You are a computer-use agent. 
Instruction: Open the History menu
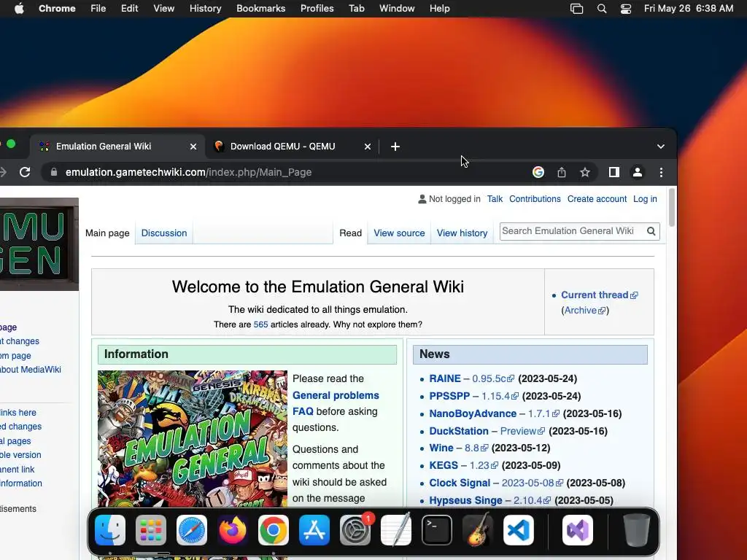(205, 9)
